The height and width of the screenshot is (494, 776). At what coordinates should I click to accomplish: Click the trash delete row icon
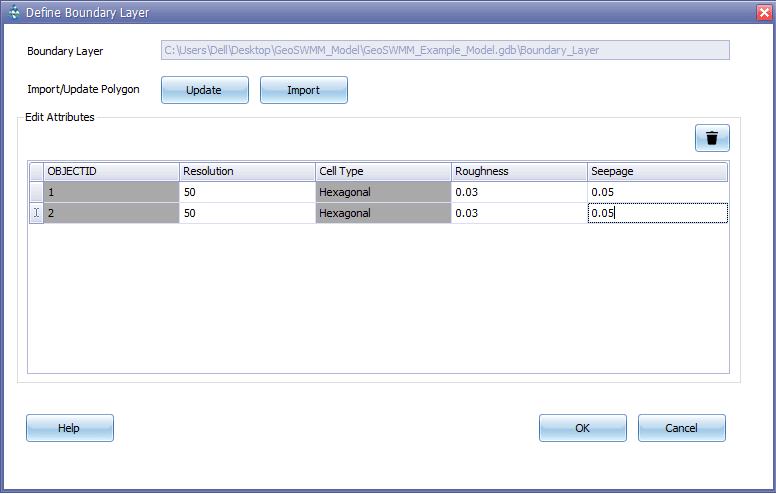tap(712, 139)
